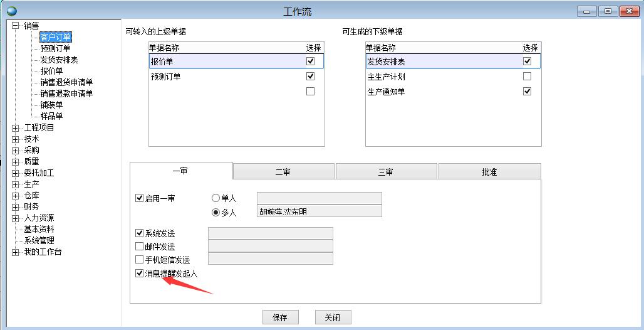
Task: Expand the 采购 tree node
Action: coord(16,151)
